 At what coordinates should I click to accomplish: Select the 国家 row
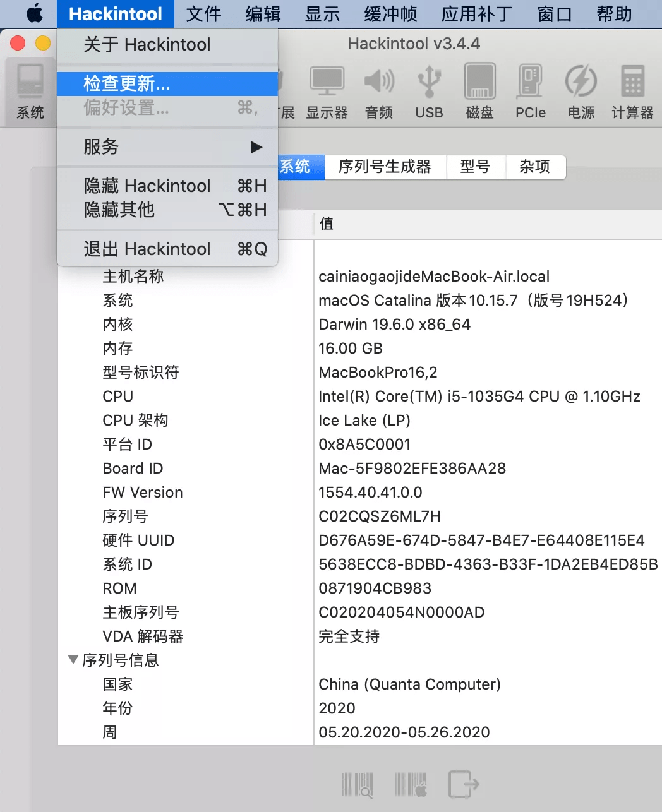point(360,684)
